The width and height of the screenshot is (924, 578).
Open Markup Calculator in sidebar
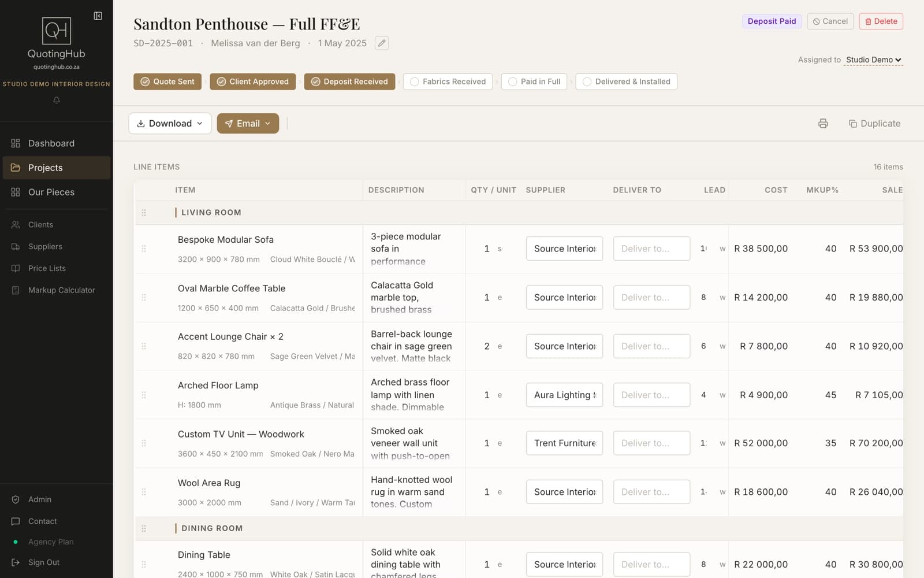[57, 290]
